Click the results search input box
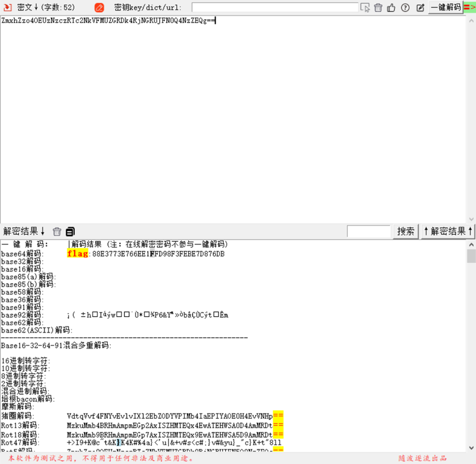The height and width of the screenshot is (464, 476). [x=369, y=231]
